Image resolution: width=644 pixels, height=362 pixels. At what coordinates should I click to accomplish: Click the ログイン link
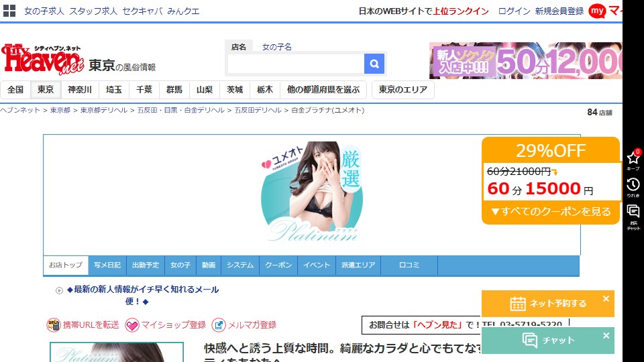click(515, 11)
